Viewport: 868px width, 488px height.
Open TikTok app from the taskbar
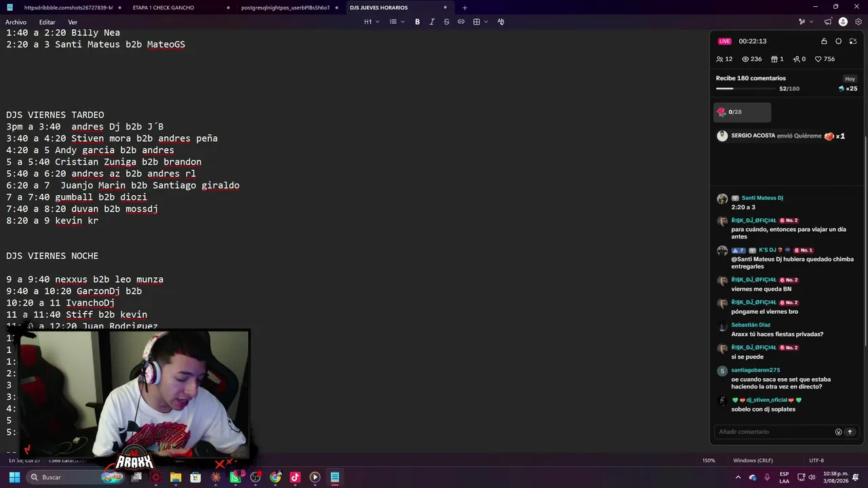295,477
